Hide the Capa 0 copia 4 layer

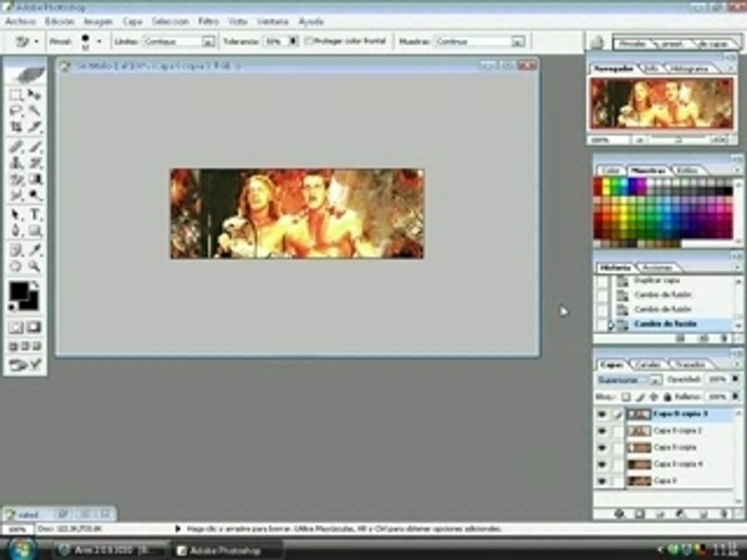click(x=601, y=464)
